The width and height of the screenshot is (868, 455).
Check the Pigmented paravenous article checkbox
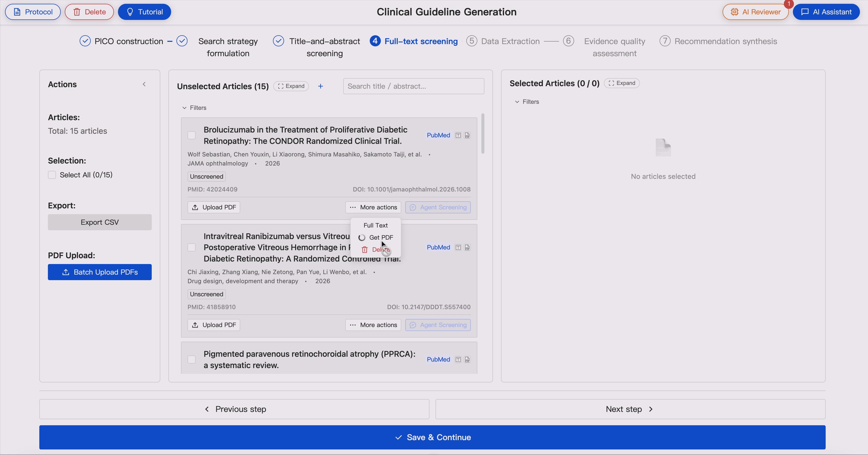point(191,360)
